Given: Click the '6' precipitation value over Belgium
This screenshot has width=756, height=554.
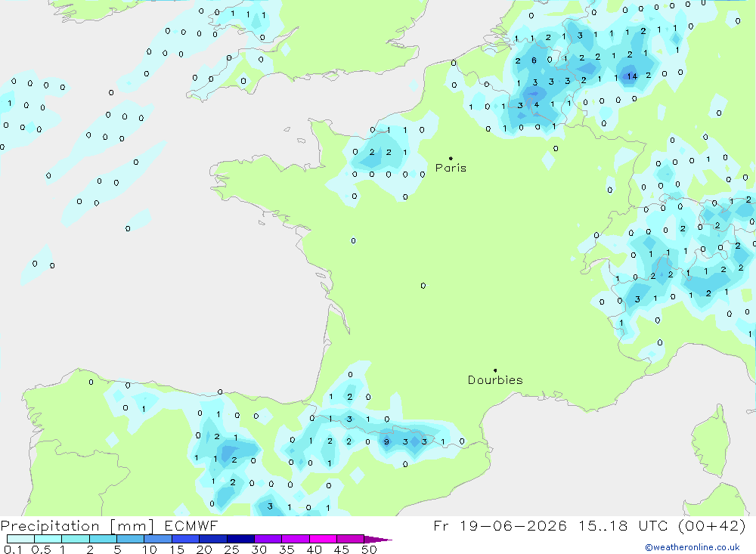Looking at the screenshot, I should tap(534, 60).
